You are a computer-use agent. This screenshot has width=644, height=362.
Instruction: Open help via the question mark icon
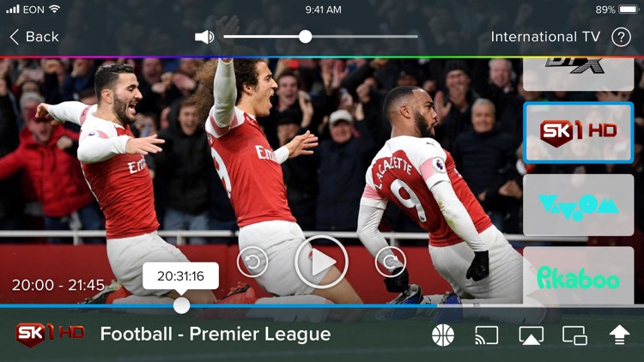621,37
